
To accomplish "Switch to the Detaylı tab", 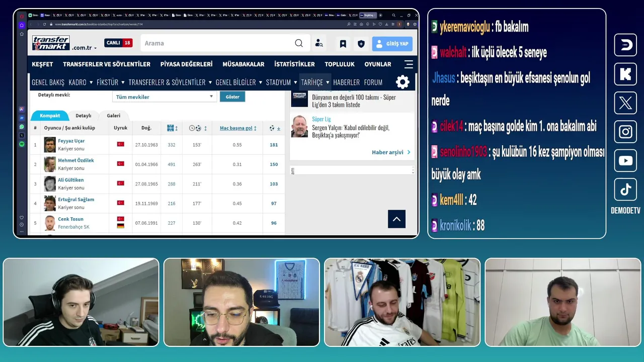I will click(84, 116).
